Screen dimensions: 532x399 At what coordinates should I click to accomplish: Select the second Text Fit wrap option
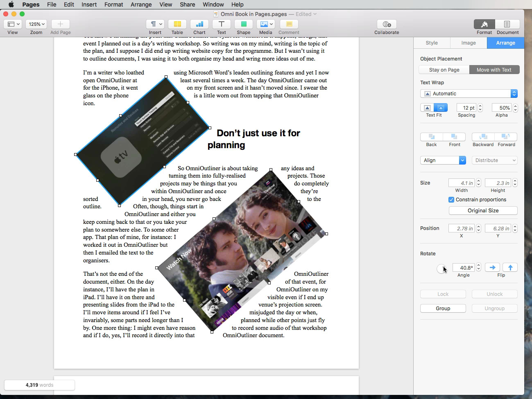[441, 108]
